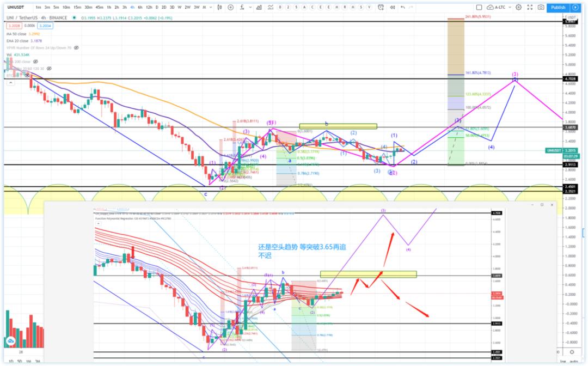This screenshot has width=588, height=366.
Task: Click the UNIUSDT 3.2015 price axis label
Action: coord(562,150)
